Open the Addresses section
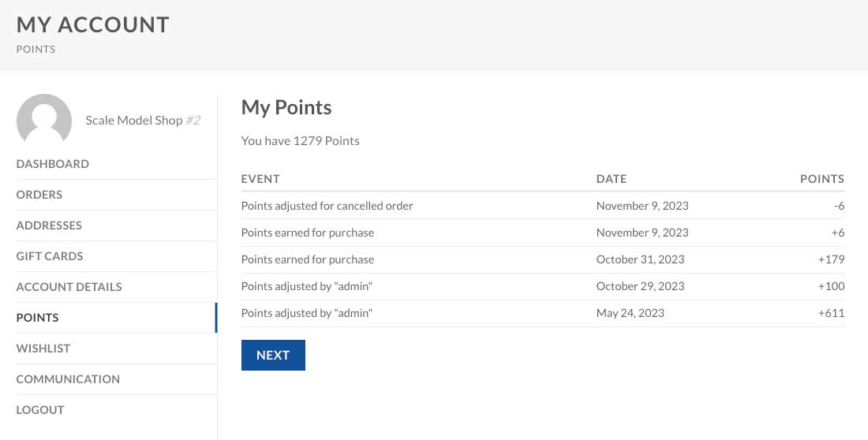 (x=49, y=226)
